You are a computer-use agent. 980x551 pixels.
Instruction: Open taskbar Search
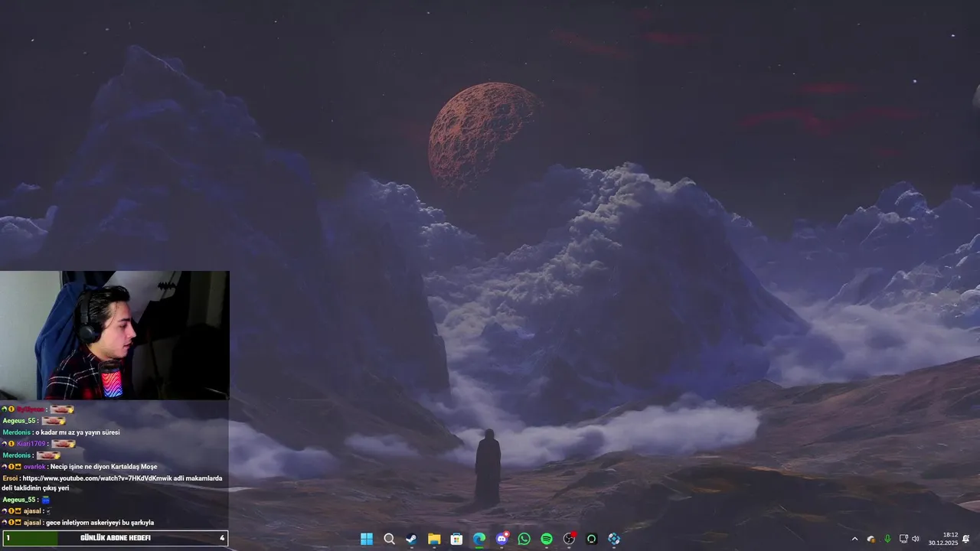tap(389, 539)
